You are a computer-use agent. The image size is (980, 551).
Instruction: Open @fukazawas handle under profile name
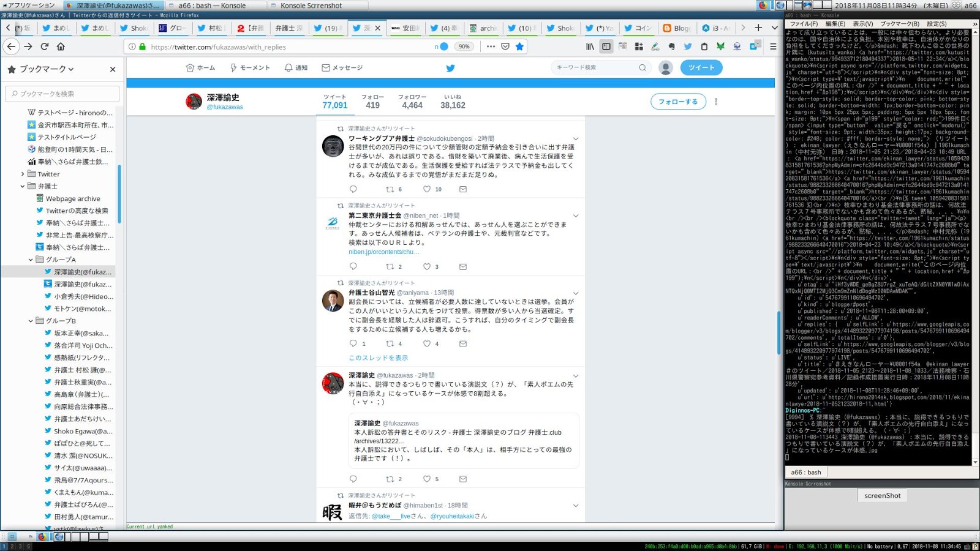pyautogui.click(x=225, y=107)
